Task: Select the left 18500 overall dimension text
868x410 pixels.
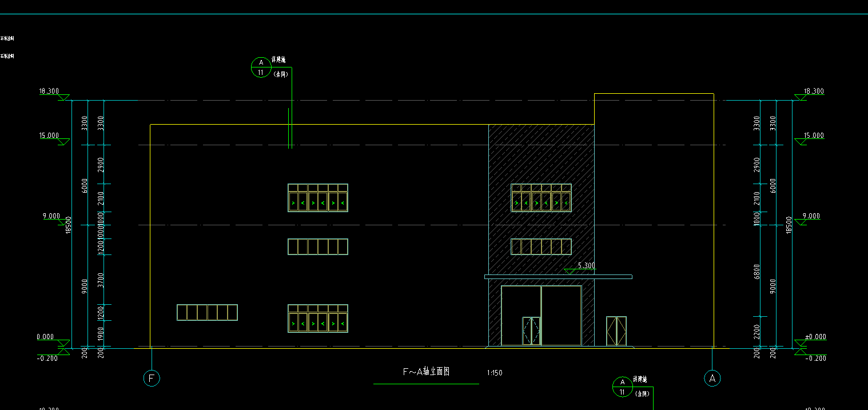Action: (69, 225)
